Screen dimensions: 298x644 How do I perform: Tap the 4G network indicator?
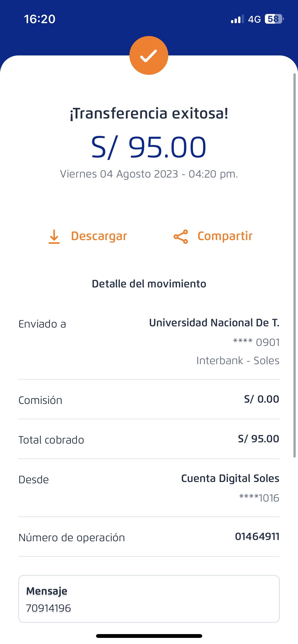pos(254,19)
